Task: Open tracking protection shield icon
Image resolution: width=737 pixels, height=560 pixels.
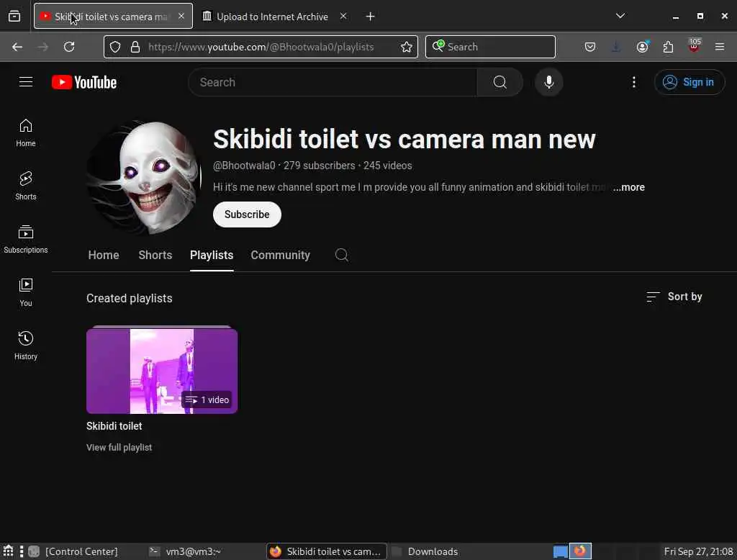Action: (x=115, y=47)
